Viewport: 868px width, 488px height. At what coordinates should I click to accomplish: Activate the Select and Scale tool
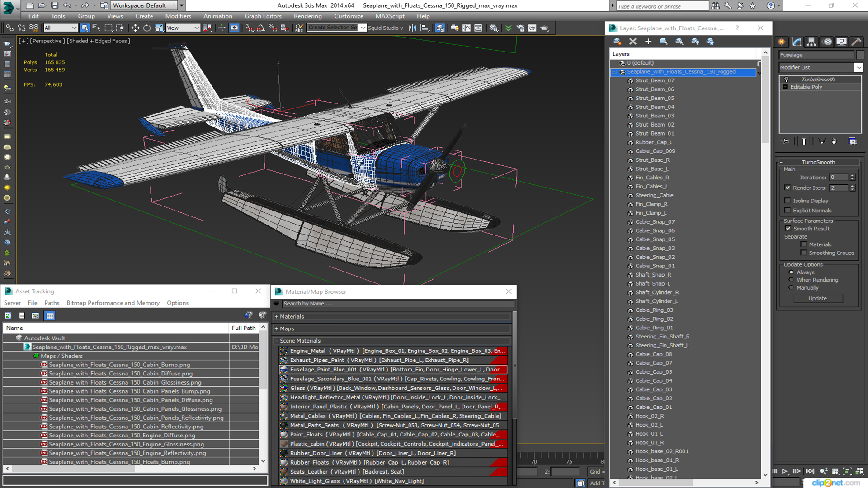tap(159, 28)
